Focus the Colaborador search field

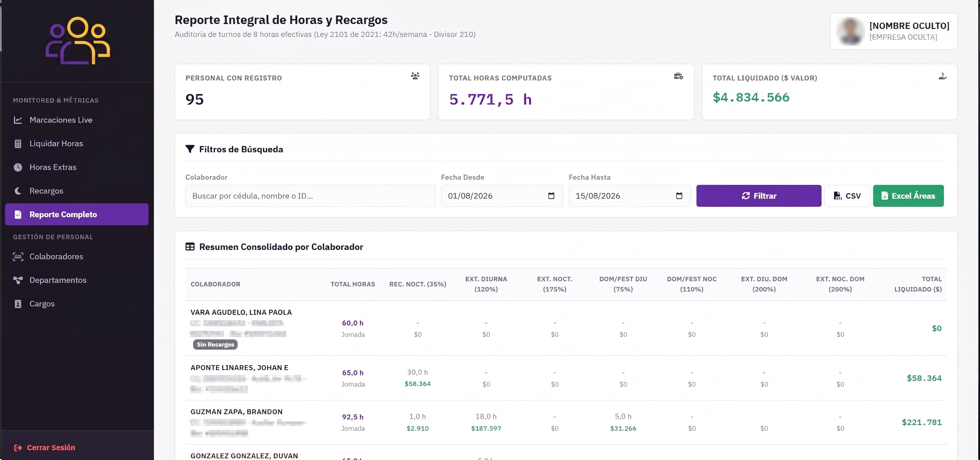pyautogui.click(x=310, y=196)
